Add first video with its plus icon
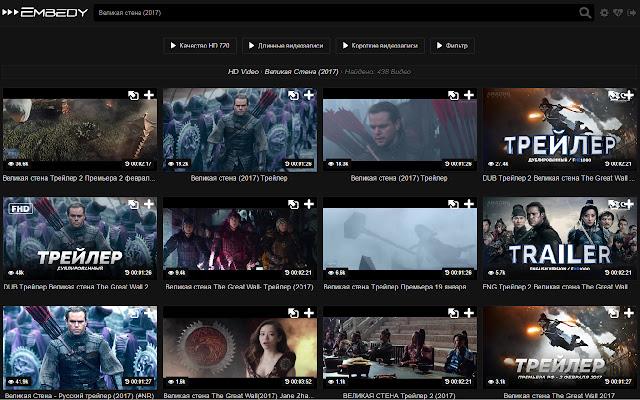This screenshot has height=400, width=640. tap(148, 96)
